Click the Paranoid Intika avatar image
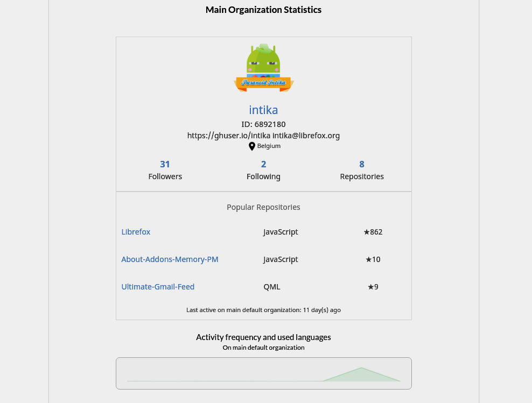This screenshot has height=403, width=532. pos(263,68)
